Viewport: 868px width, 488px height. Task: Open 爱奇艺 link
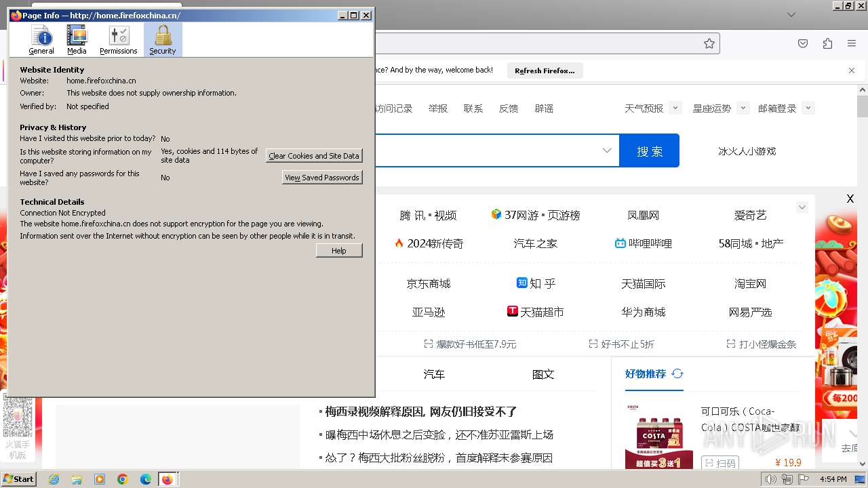750,216
